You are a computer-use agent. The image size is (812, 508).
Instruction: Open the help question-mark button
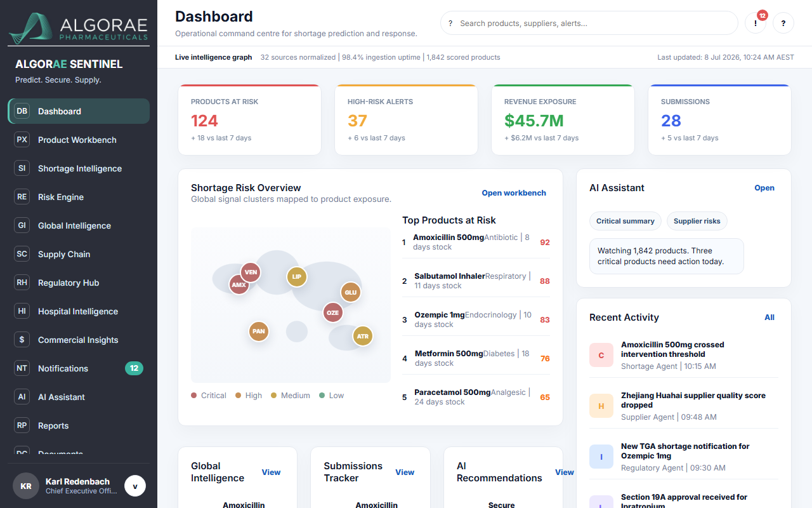(783, 23)
